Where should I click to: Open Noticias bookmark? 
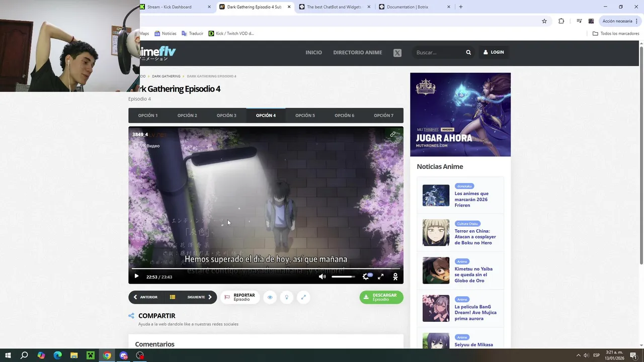coord(166,34)
